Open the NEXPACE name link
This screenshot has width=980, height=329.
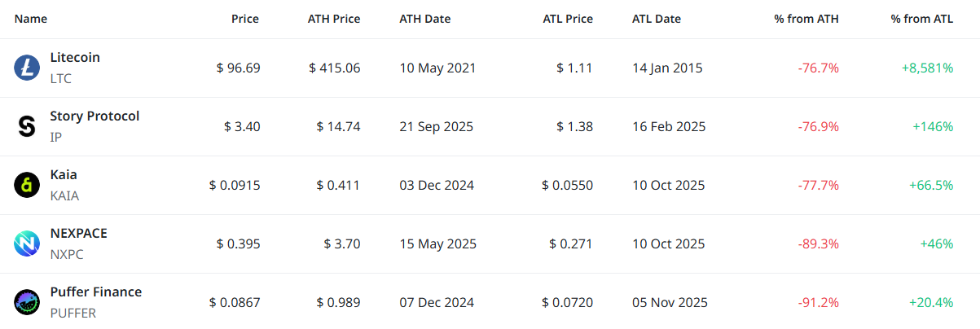[x=78, y=234]
